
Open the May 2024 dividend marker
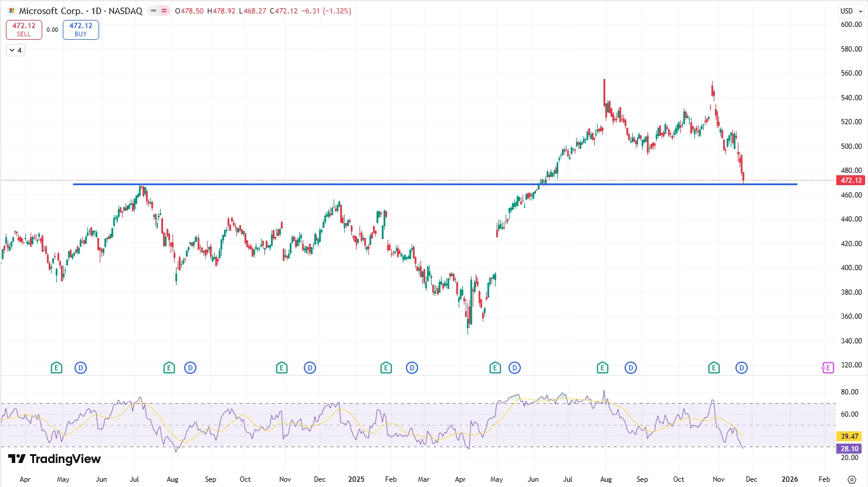(80, 368)
